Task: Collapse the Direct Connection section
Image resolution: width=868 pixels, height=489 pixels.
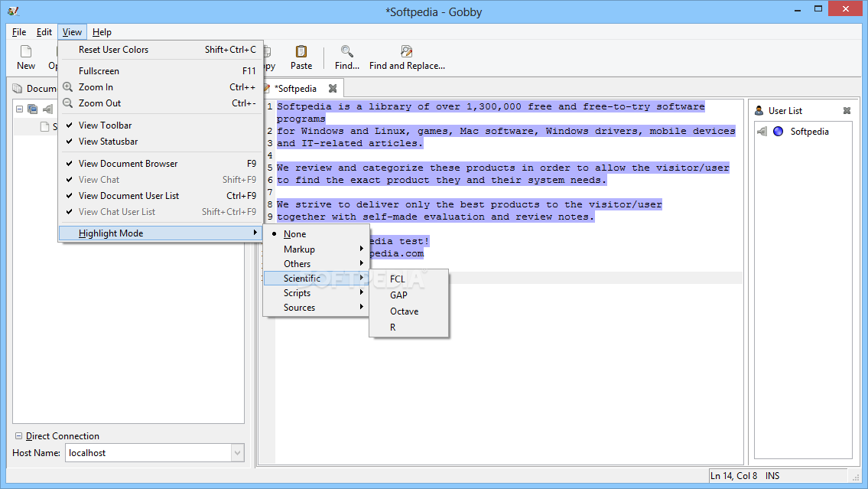Action: [18, 436]
